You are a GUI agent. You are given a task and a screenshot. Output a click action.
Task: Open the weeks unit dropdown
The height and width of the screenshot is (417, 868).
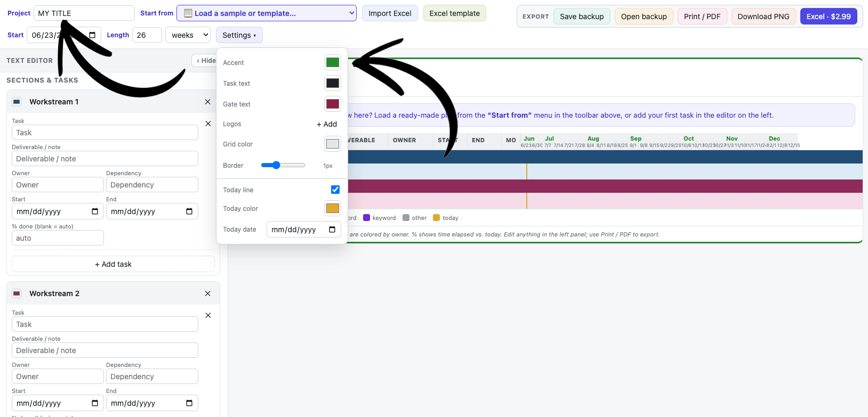point(188,35)
